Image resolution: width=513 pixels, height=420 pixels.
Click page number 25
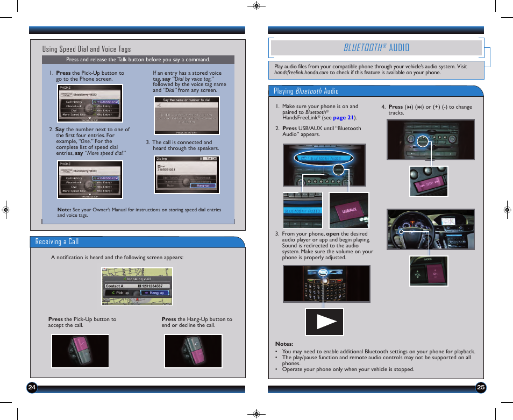[481, 388]
